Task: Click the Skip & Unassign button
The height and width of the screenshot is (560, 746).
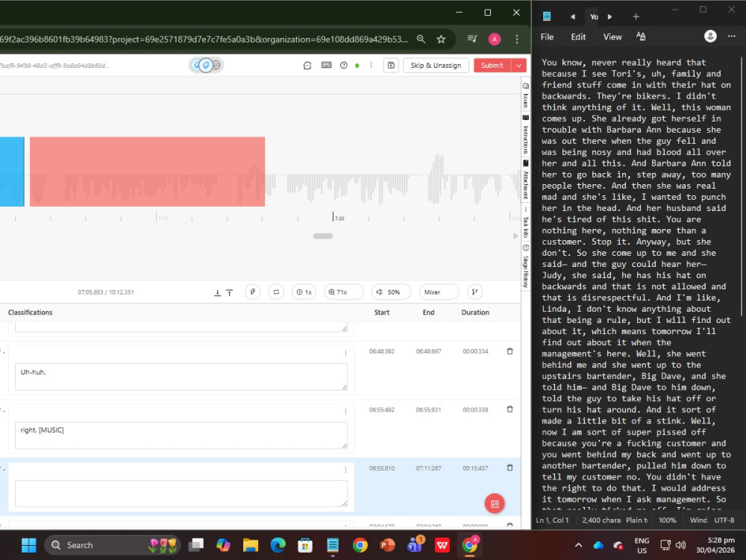Action: click(436, 65)
